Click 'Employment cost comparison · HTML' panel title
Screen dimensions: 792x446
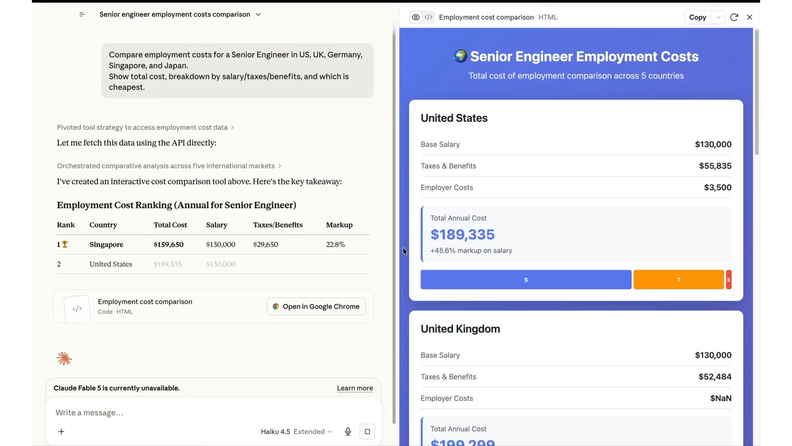[x=498, y=17]
